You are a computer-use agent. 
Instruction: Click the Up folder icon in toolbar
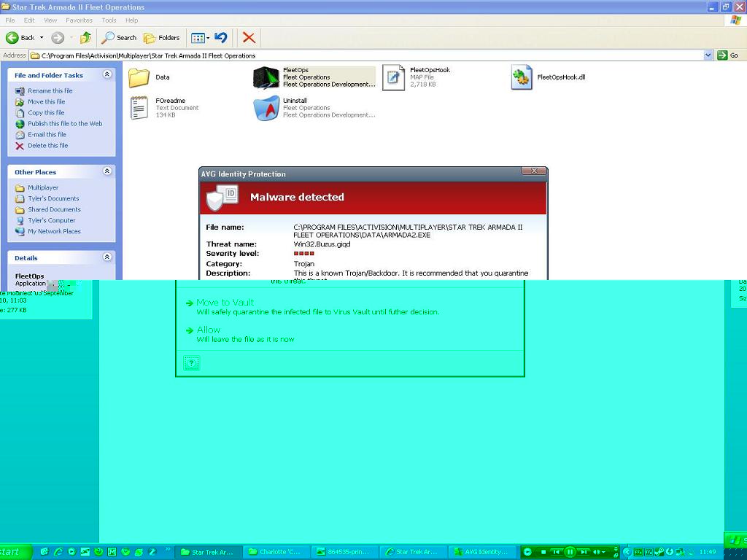[85, 38]
